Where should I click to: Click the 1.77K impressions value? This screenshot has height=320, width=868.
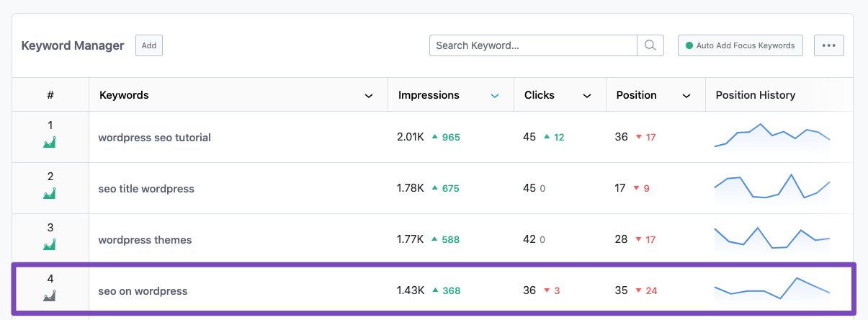point(411,239)
